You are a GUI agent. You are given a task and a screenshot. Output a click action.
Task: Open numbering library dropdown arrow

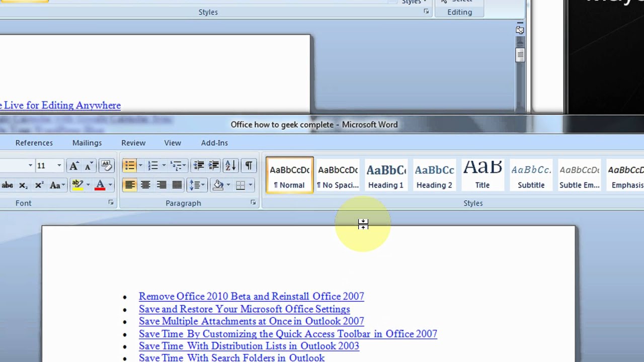tap(164, 165)
